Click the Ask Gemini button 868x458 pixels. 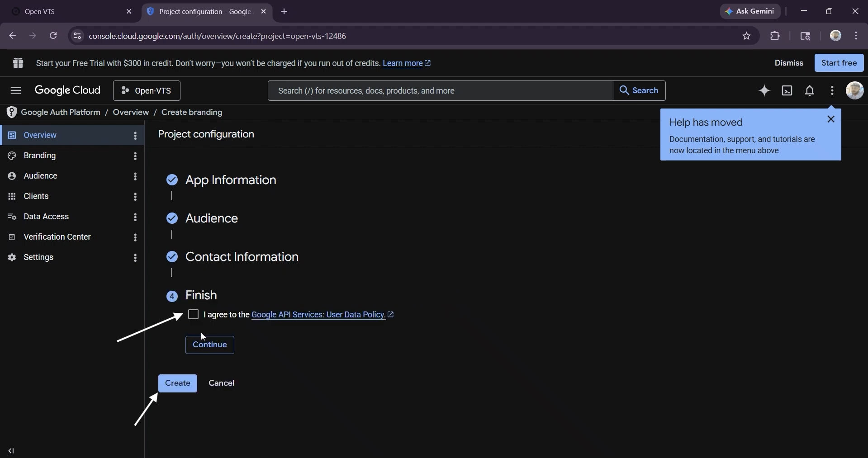pos(750,12)
